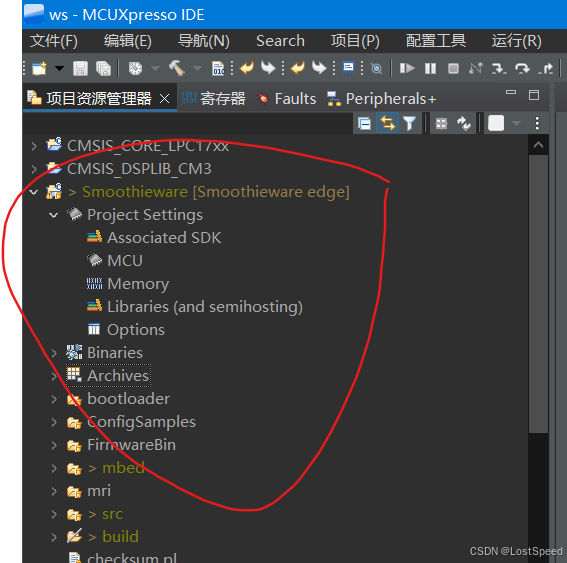Open dropdown beside build configuration icon
This screenshot has height=563, width=567.
155,68
